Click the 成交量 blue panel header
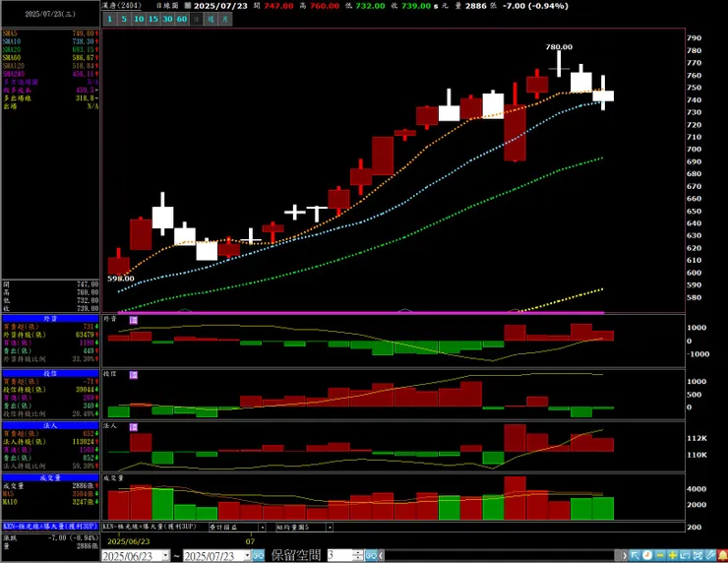The image size is (728, 563). click(50, 477)
